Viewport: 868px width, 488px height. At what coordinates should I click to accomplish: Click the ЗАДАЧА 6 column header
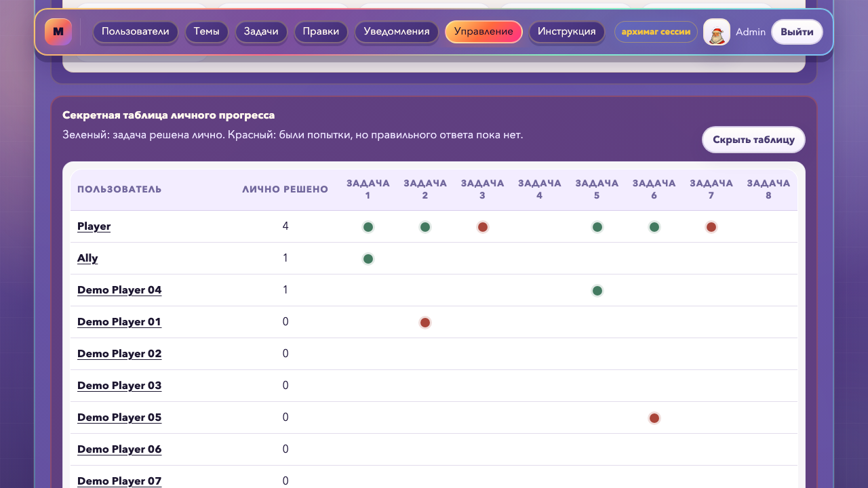tap(654, 189)
